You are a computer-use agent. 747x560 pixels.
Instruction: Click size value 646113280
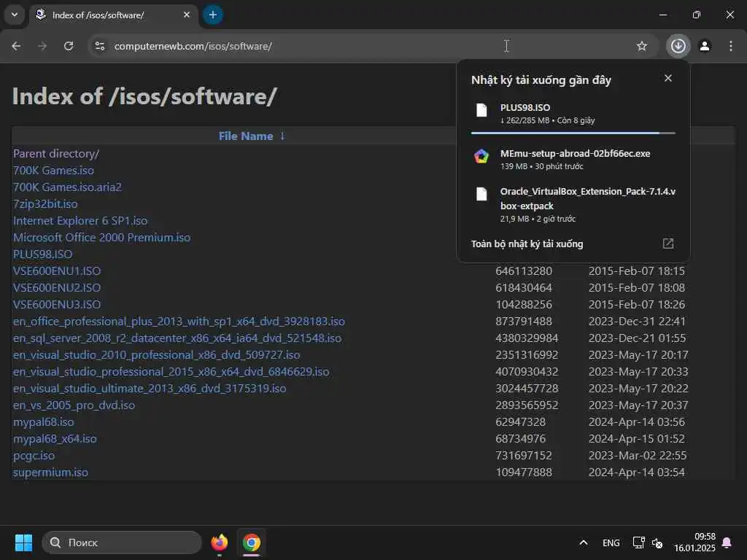tap(524, 271)
